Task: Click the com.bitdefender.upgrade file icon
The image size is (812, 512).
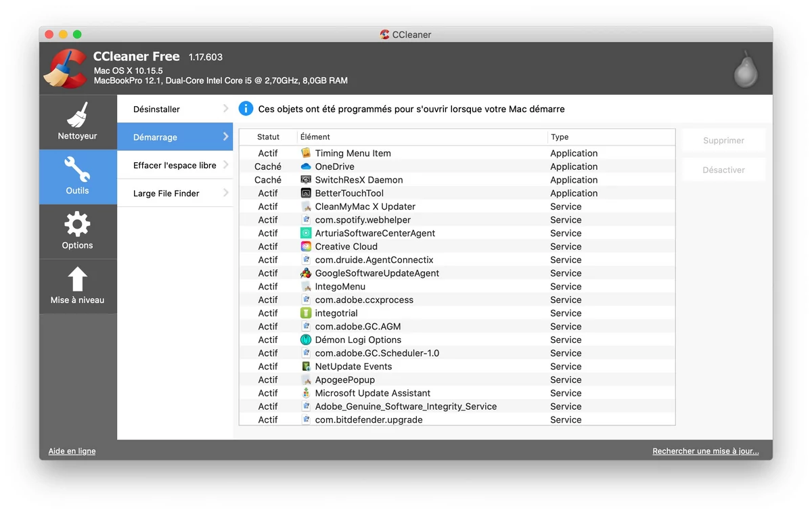Action: (x=306, y=419)
